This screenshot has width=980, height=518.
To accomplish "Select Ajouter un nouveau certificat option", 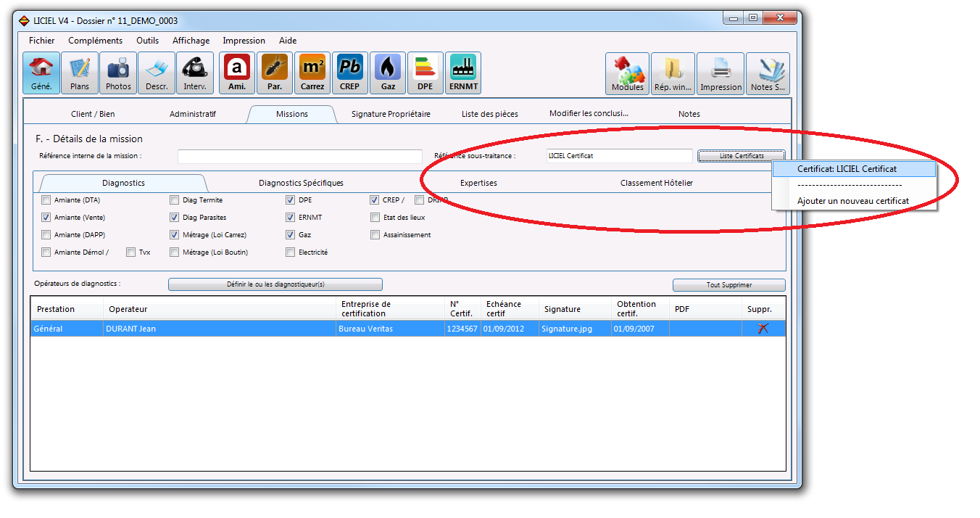I will coord(854,201).
